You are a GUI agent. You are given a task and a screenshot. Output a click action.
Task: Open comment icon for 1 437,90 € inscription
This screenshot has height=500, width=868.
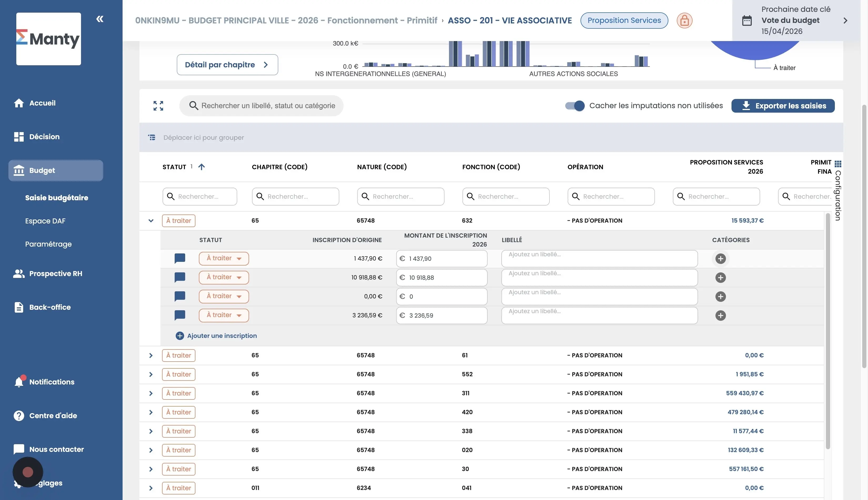[x=180, y=258]
